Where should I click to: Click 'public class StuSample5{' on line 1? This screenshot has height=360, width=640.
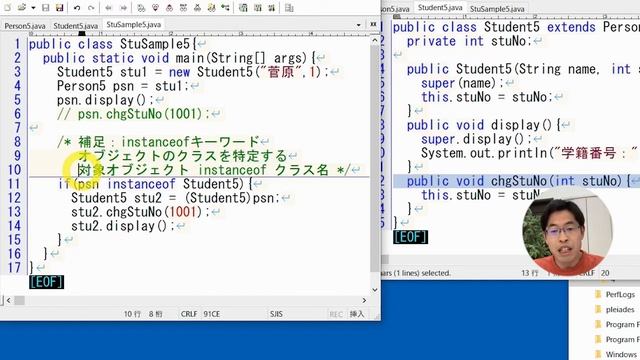[x=112, y=44]
